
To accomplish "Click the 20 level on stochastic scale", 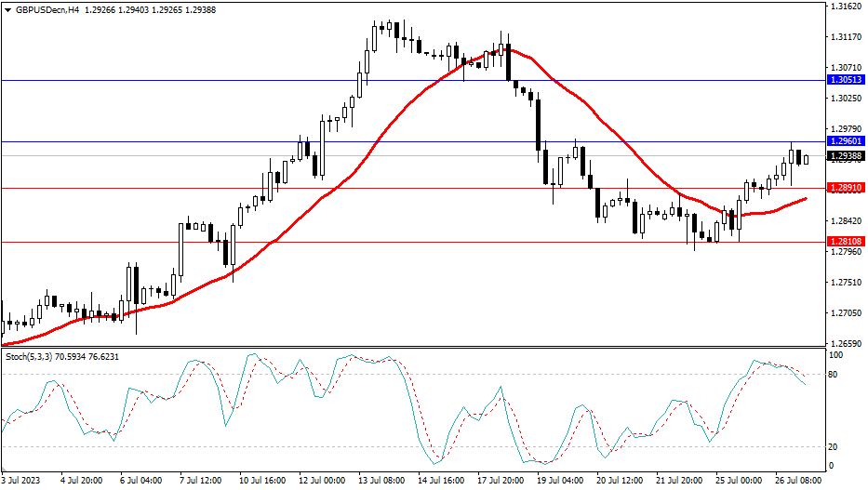I will point(835,446).
